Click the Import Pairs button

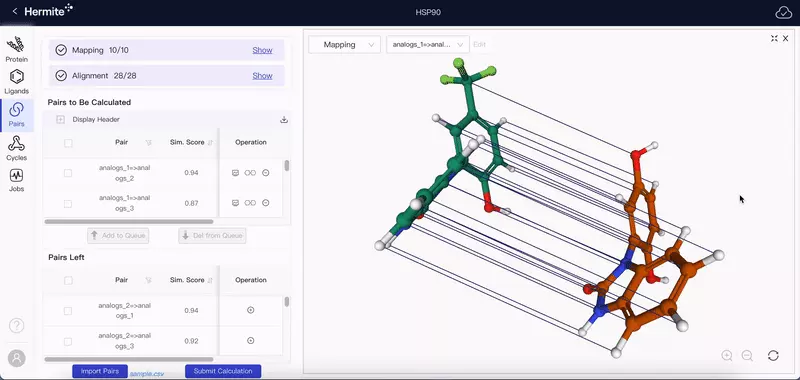99,371
